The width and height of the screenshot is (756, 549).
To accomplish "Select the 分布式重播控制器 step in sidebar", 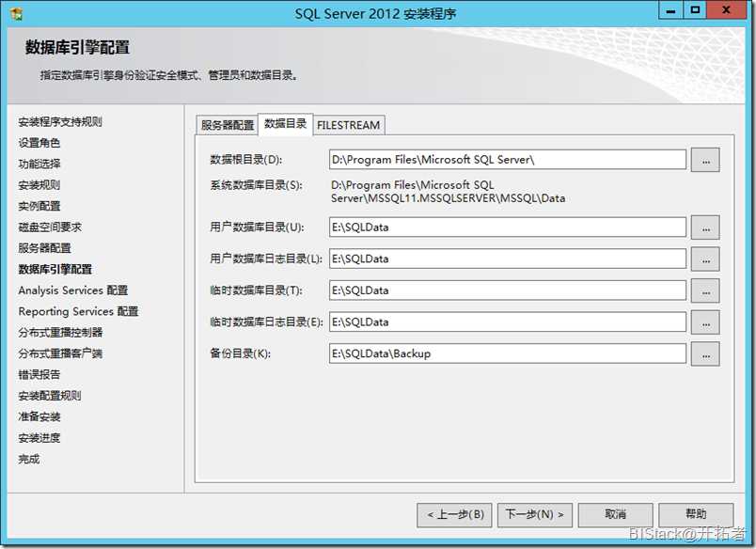I will (60, 333).
